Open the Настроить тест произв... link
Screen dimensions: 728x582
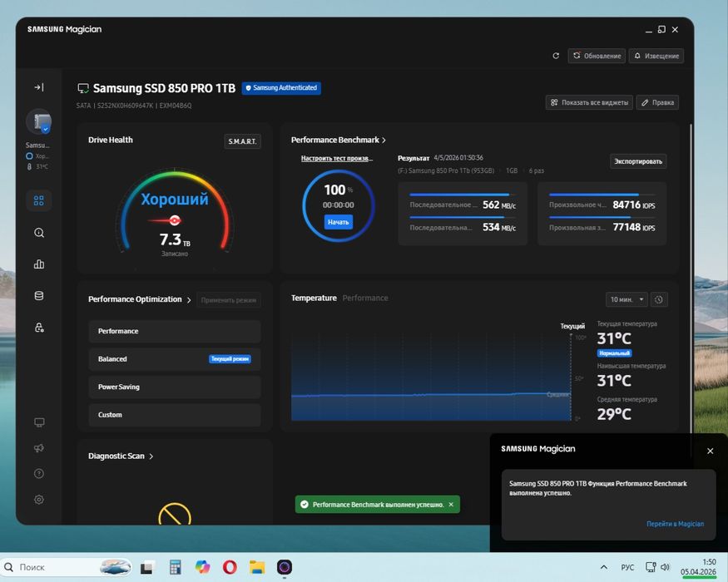pyautogui.click(x=337, y=158)
